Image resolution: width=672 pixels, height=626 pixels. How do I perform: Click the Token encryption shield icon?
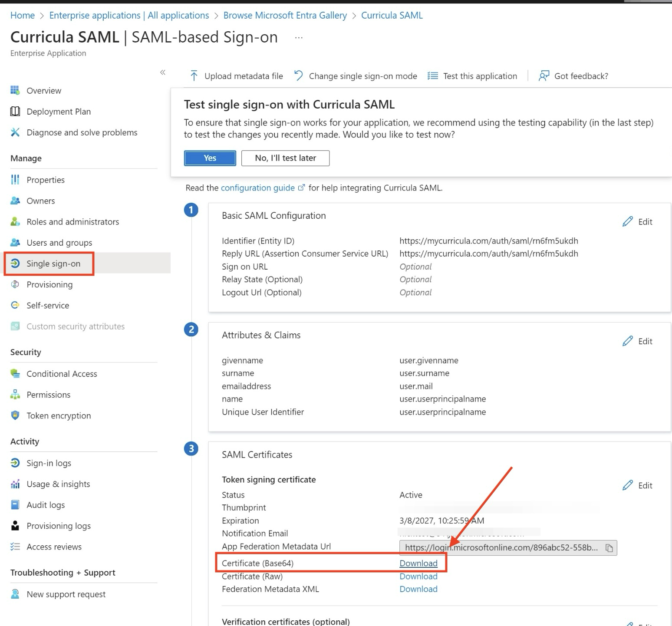15,415
